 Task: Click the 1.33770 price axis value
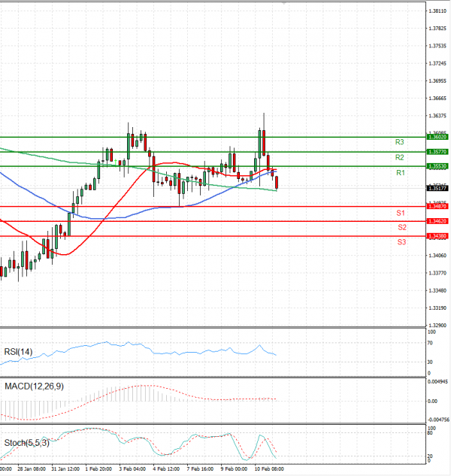tap(437, 273)
